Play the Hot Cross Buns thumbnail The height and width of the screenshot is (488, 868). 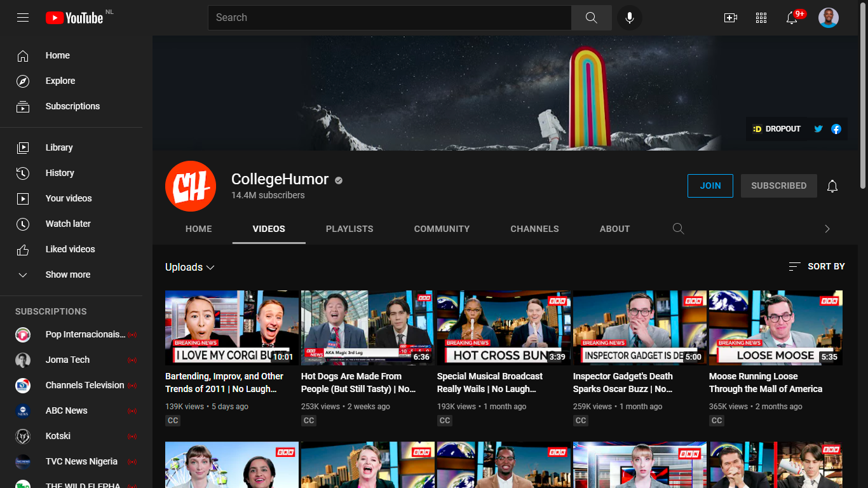(x=504, y=328)
